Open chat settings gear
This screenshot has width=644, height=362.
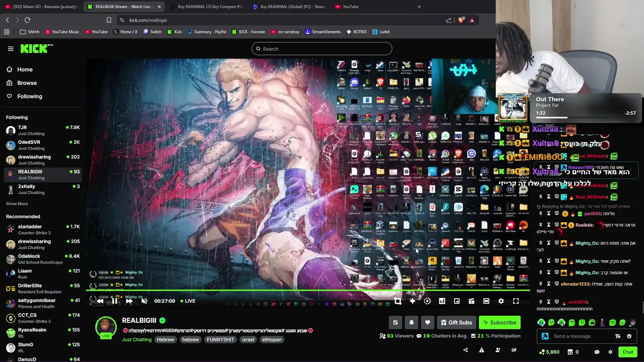(x=610, y=352)
